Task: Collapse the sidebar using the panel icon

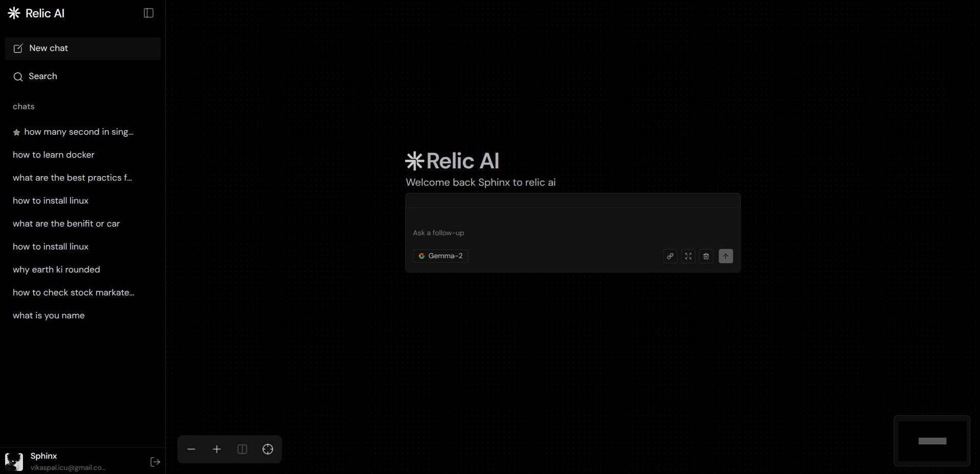Action: pos(149,13)
